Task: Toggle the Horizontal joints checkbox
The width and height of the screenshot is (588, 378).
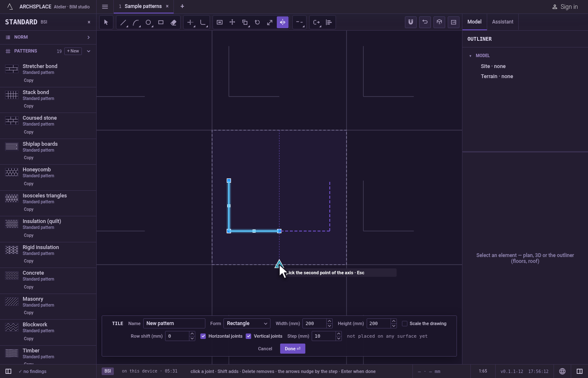Action: click(x=203, y=336)
